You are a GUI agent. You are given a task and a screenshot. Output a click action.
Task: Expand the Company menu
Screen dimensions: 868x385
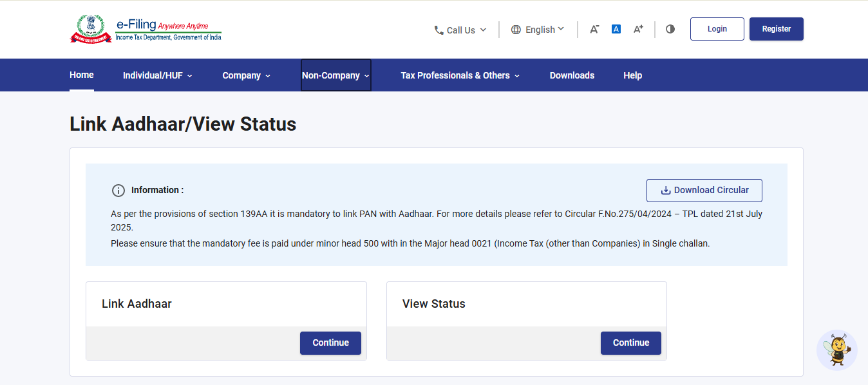tap(247, 75)
